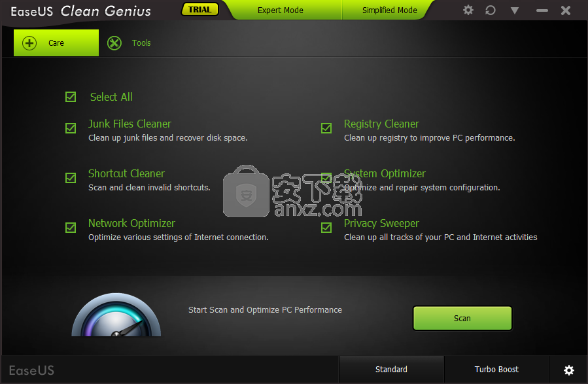Click the Network Optimizer title

tap(131, 223)
